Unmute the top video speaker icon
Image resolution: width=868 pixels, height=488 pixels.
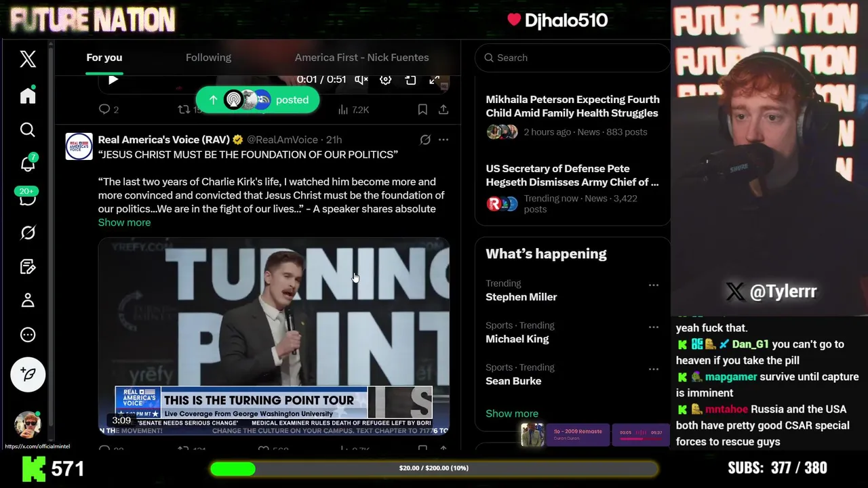pos(361,80)
